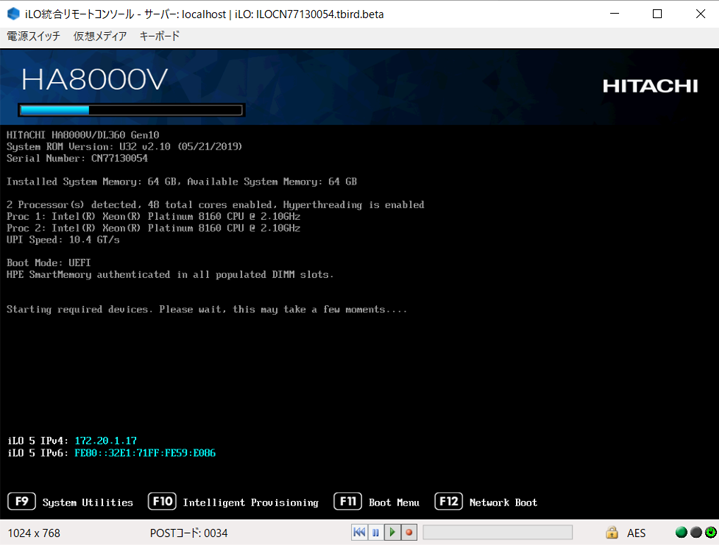This screenshot has height=545, width=720.
Task: Click the HA8000V title text
Action: (95, 80)
